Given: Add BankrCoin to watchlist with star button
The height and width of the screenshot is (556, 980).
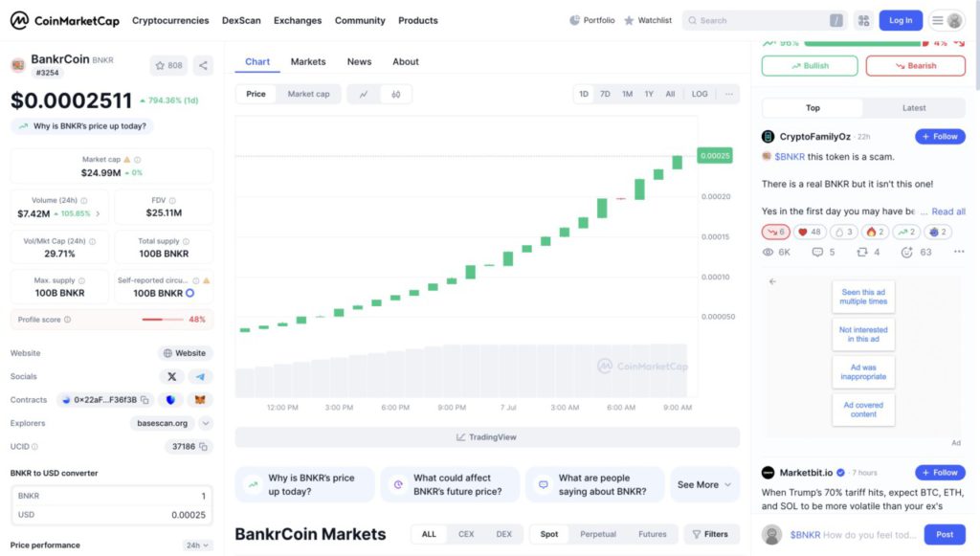Looking at the screenshot, I should click(x=168, y=66).
